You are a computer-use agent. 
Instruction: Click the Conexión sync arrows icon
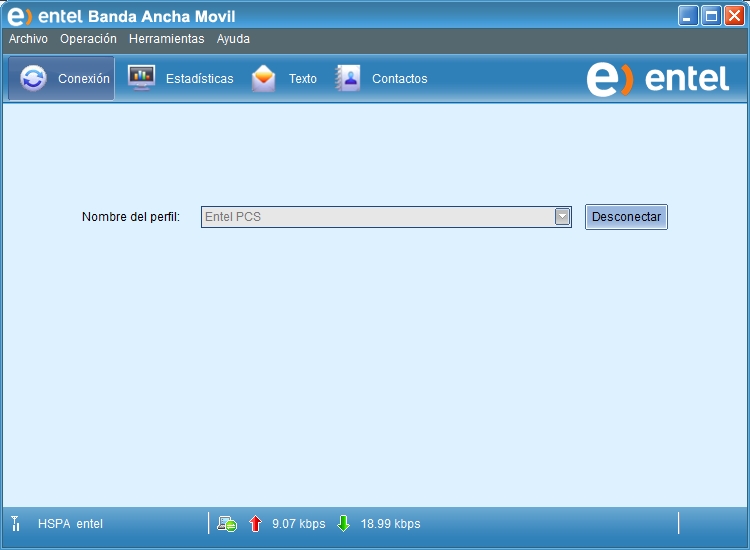[x=33, y=78]
